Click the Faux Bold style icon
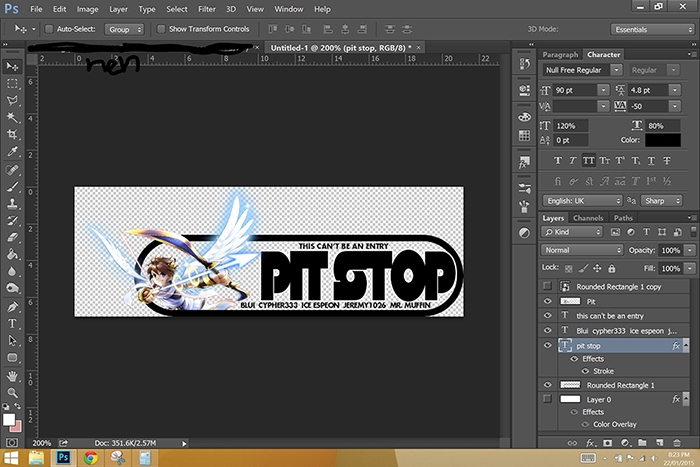The image size is (700, 467). [558, 161]
